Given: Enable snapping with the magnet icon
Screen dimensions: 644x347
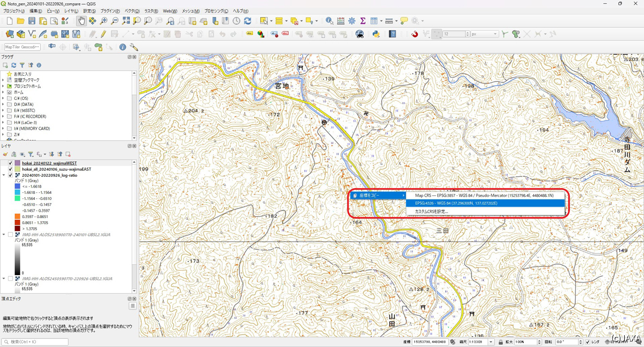Looking at the screenshot, I should pyautogui.click(x=414, y=34).
